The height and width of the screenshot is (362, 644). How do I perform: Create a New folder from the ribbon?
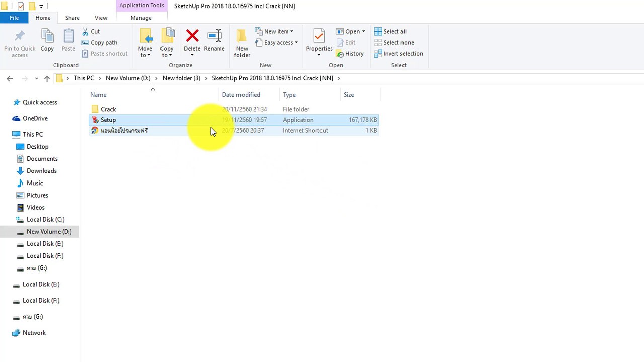click(242, 43)
